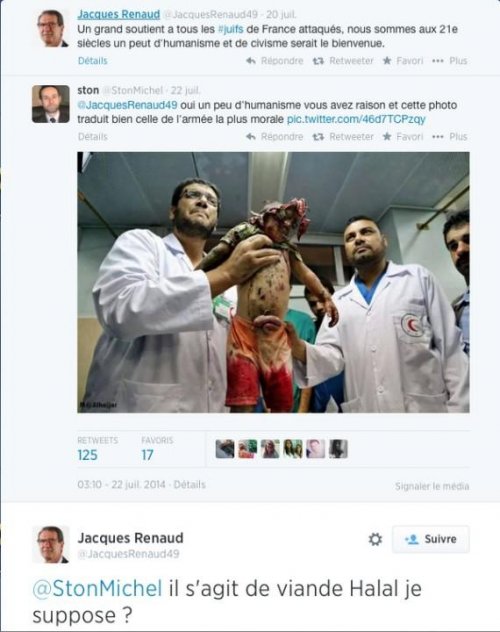Click the retweet icon on Jacques Renaud's first tweet

coord(318,61)
